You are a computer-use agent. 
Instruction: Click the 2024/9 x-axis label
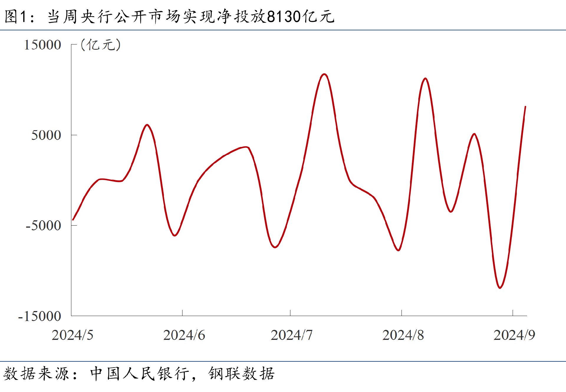click(514, 335)
